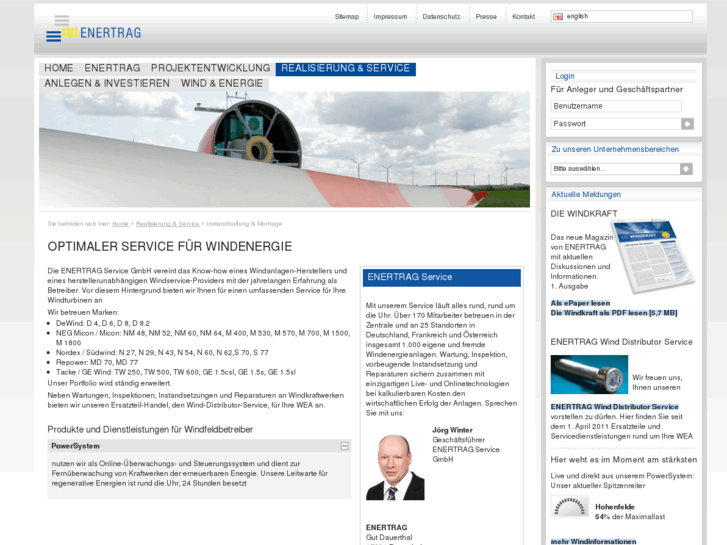Click the ENERTRAG Service box header
This screenshot has height=545, width=727.
pos(441,277)
